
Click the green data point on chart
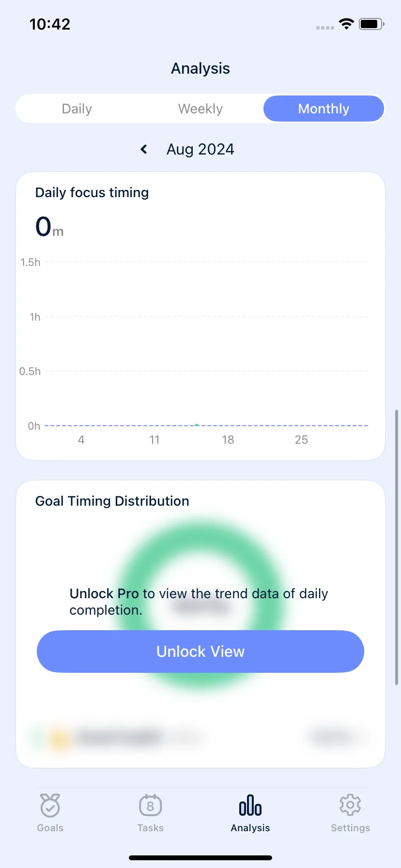point(197,425)
